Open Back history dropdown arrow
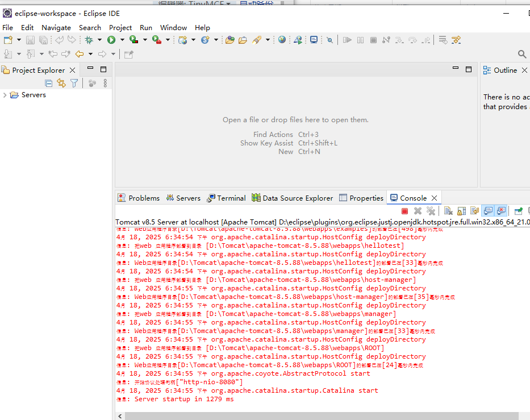Viewport: 530px width, 420px height. tap(90, 54)
